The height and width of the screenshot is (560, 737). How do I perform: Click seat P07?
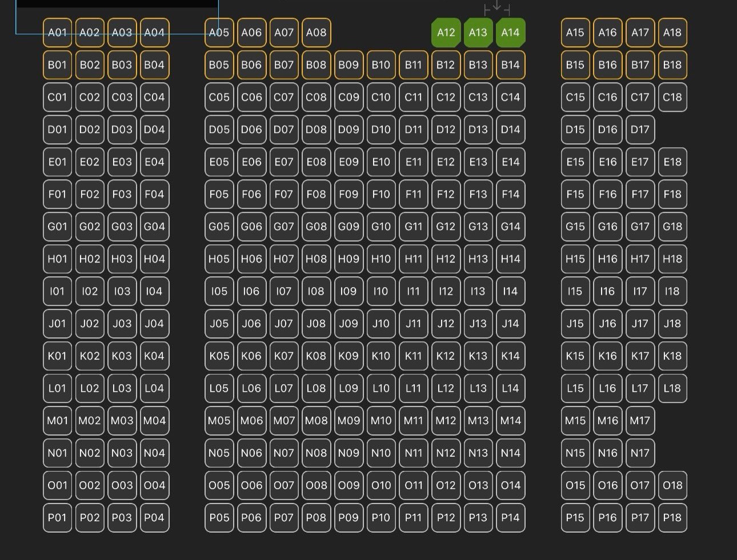pos(284,518)
